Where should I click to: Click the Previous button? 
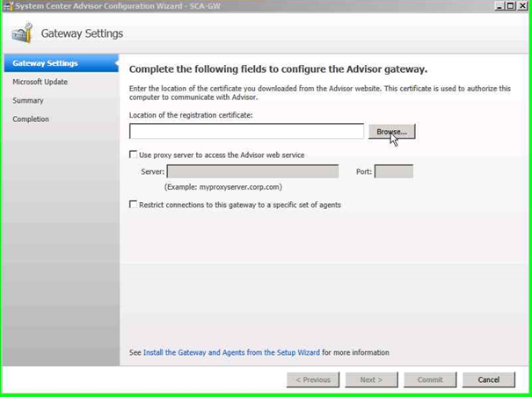point(313,379)
